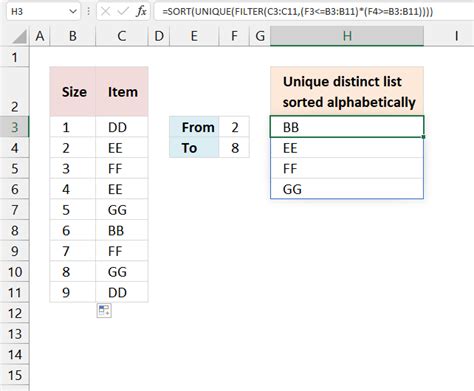The image size is (474, 391).
Task: Select row 12 header
Action: [x=15, y=313]
